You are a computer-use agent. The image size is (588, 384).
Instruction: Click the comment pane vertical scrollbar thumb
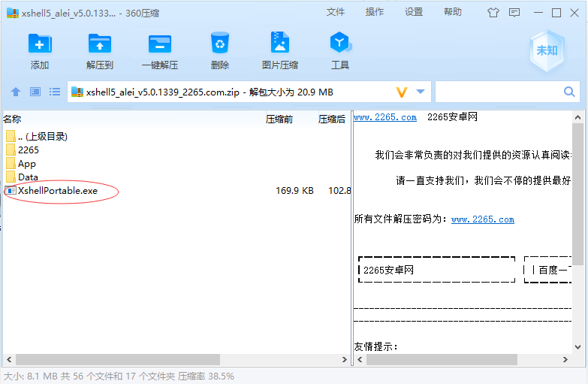pos(577,194)
